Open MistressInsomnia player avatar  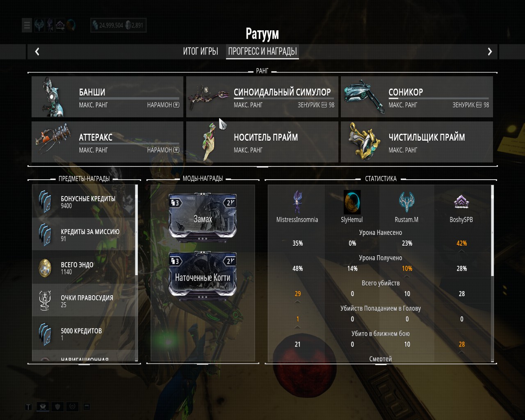point(297,202)
